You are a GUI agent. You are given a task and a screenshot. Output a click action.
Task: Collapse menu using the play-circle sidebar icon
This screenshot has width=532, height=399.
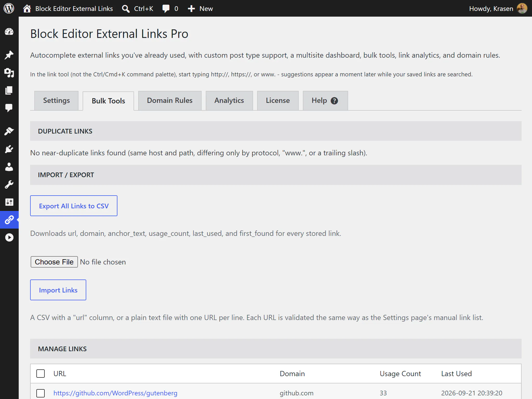[9, 237]
